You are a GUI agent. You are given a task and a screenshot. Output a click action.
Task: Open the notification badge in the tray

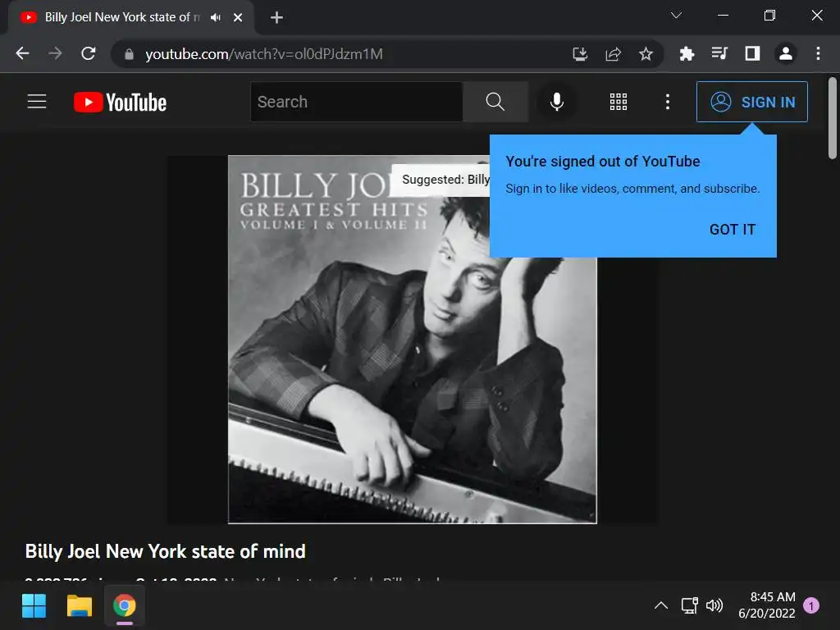(811, 605)
